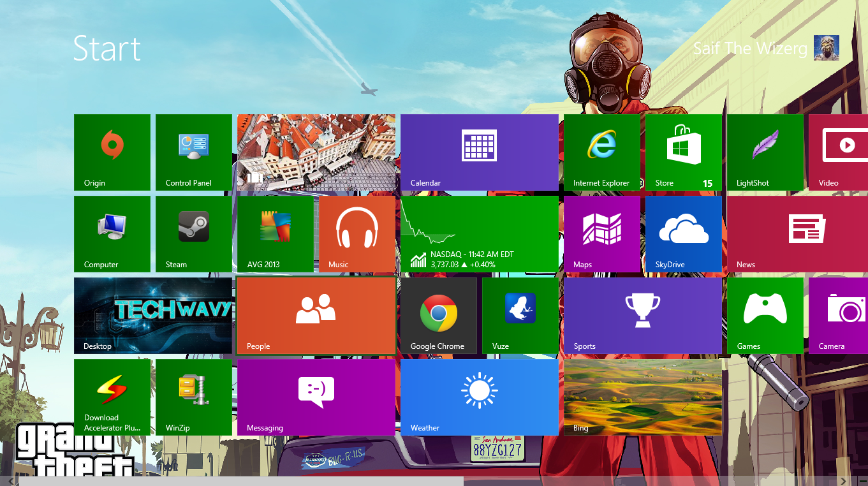868x486 pixels.
Task: Open WinZip
Action: click(193, 397)
